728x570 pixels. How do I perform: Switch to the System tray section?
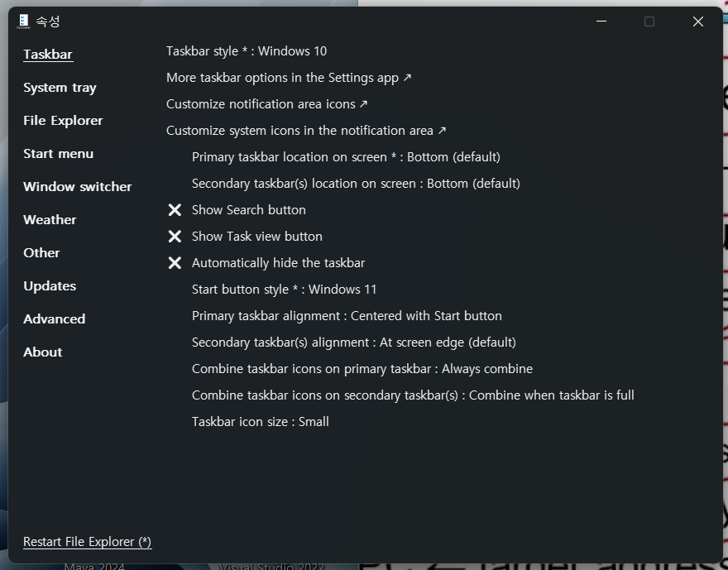(x=60, y=88)
